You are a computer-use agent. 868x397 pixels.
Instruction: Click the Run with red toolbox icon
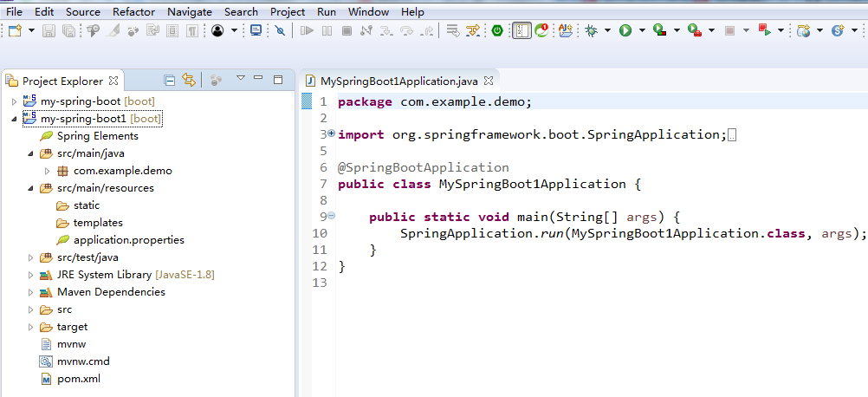[x=694, y=31]
